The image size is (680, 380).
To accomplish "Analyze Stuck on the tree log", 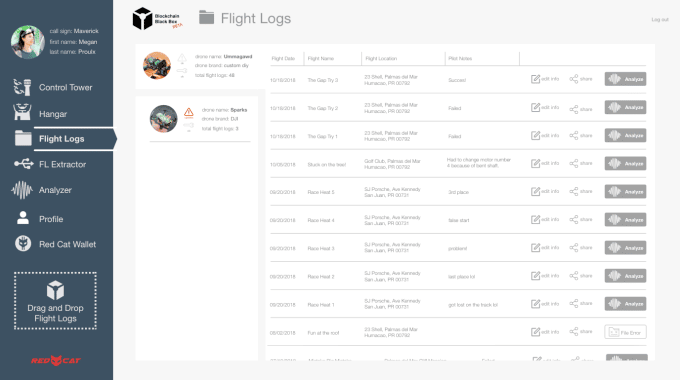I will [x=625, y=164].
